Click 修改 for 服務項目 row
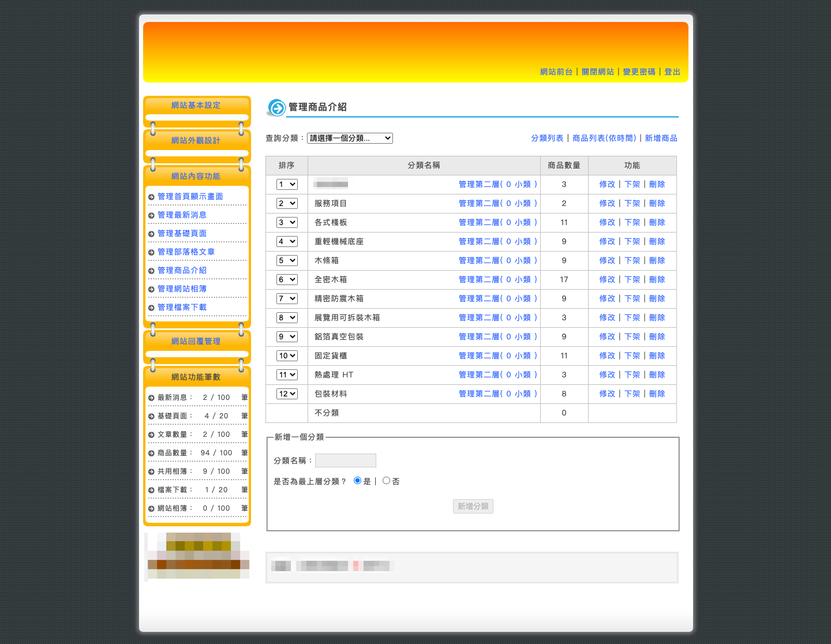Screen dimensions: 831x644 [607, 203]
